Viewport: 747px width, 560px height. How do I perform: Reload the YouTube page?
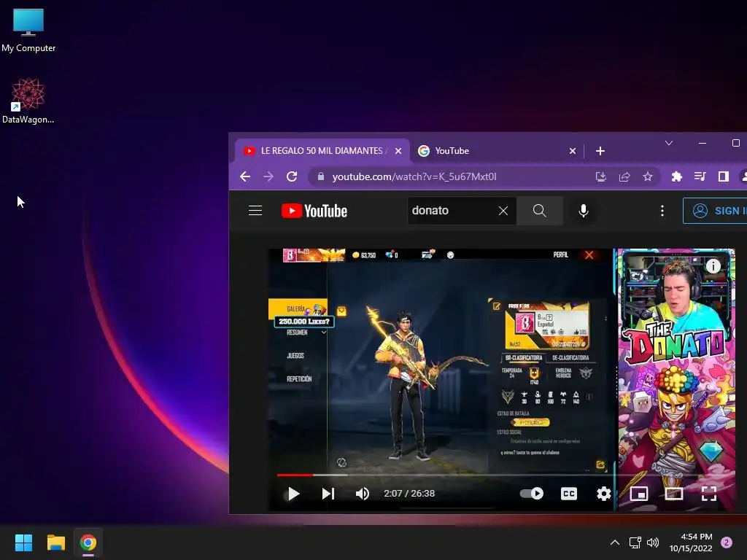[x=292, y=176]
